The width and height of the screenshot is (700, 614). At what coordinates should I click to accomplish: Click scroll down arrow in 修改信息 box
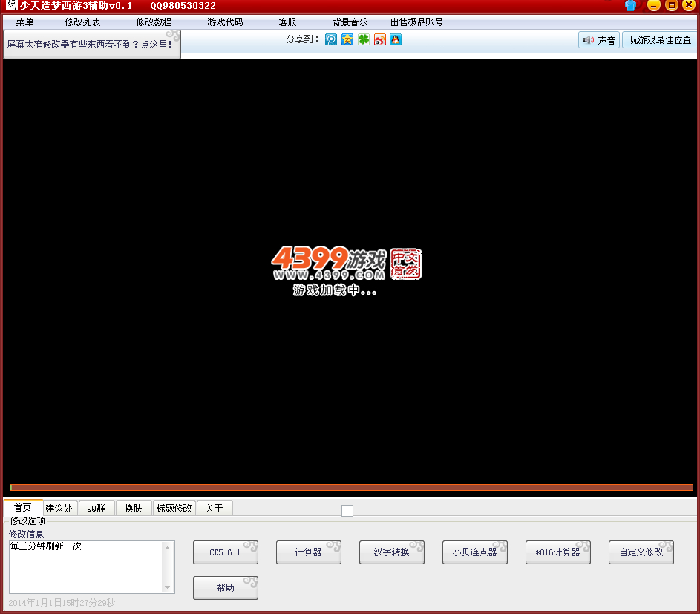[168, 587]
